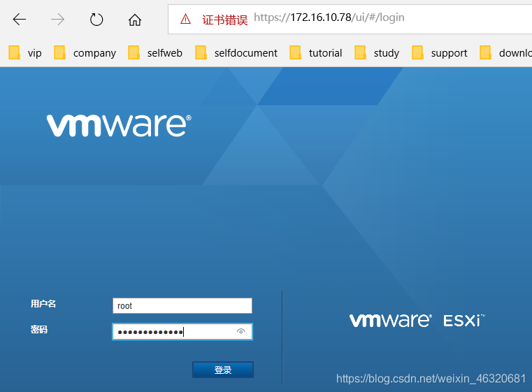The width and height of the screenshot is (532, 392).
Task: Open the company bookmark folder
Action: tap(85, 53)
